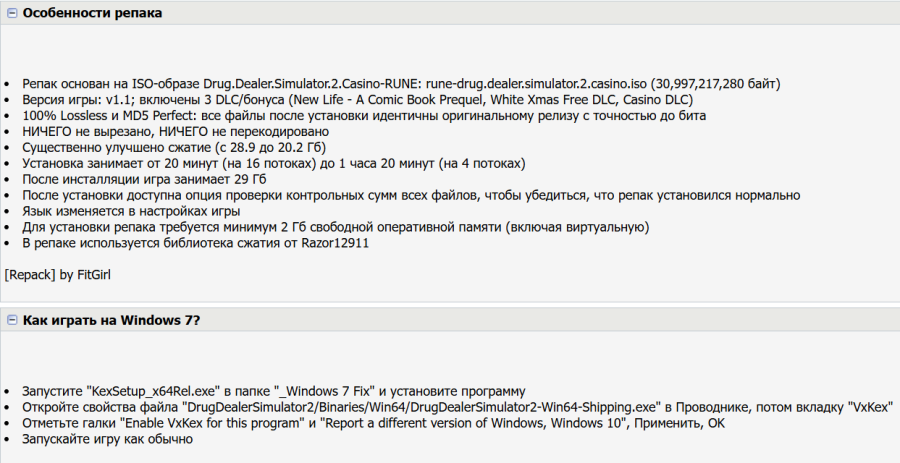Click the "KexSetup_x64Rel.exe" instruction line
Image resolution: width=900 pixels, height=463 pixels.
coord(274,391)
